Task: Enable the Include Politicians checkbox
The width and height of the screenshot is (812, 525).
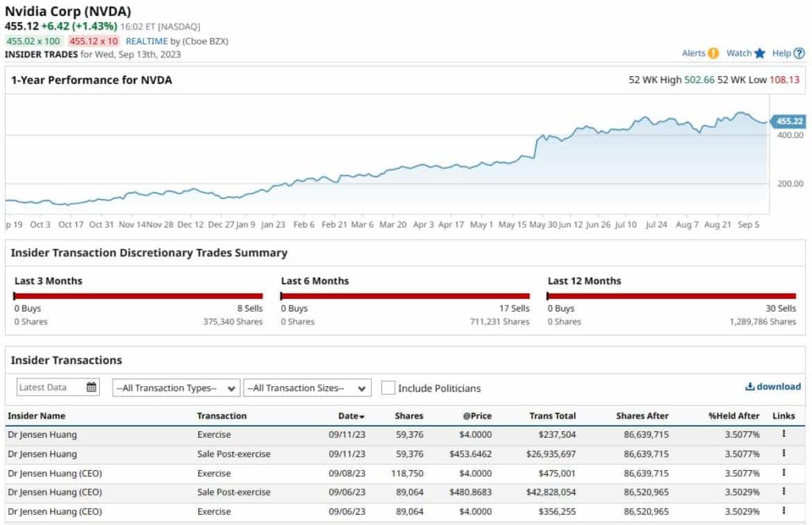Action: (x=388, y=388)
